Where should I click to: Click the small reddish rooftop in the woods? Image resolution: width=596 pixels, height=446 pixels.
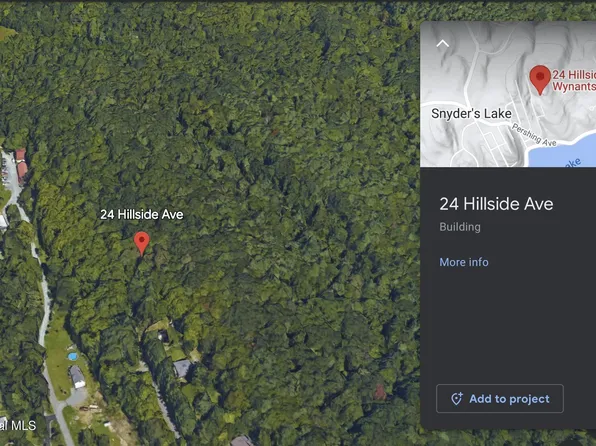click(x=380, y=392)
